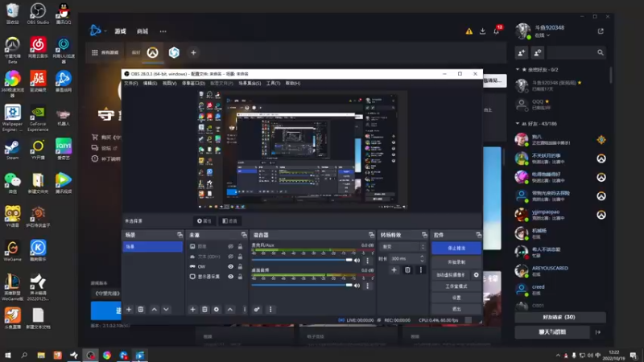Viewport: 644px width, 362px height.
Task: Toggle lock on 显示器采集 source
Action: [240, 277]
